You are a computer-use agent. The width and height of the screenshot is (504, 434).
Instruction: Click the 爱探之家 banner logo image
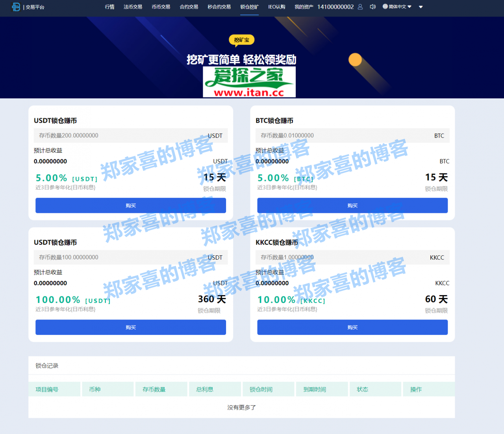coord(249,82)
